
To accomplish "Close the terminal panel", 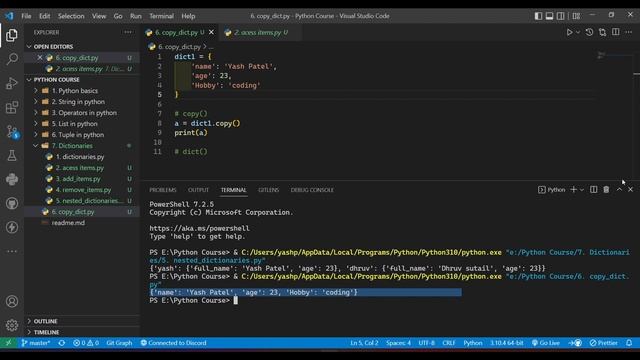I will (x=631, y=189).
